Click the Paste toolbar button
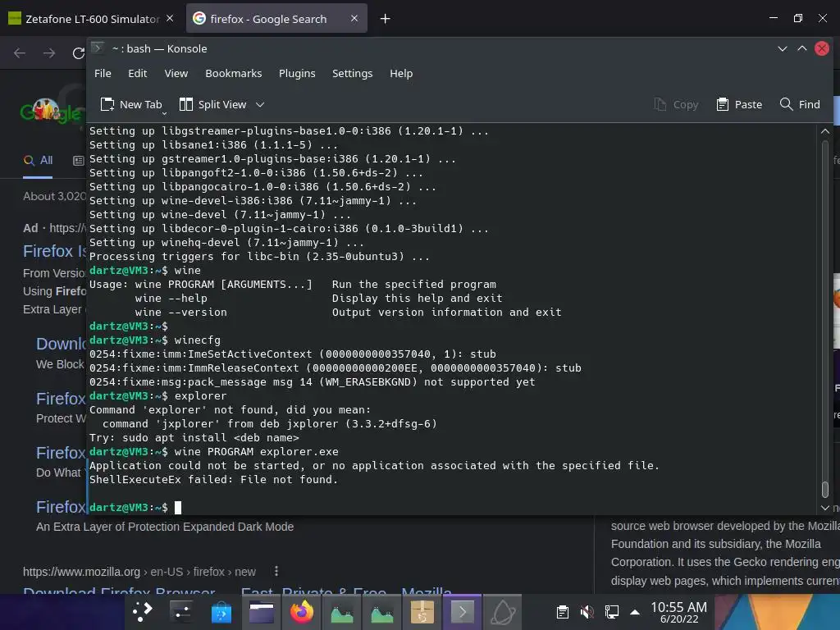 click(739, 104)
